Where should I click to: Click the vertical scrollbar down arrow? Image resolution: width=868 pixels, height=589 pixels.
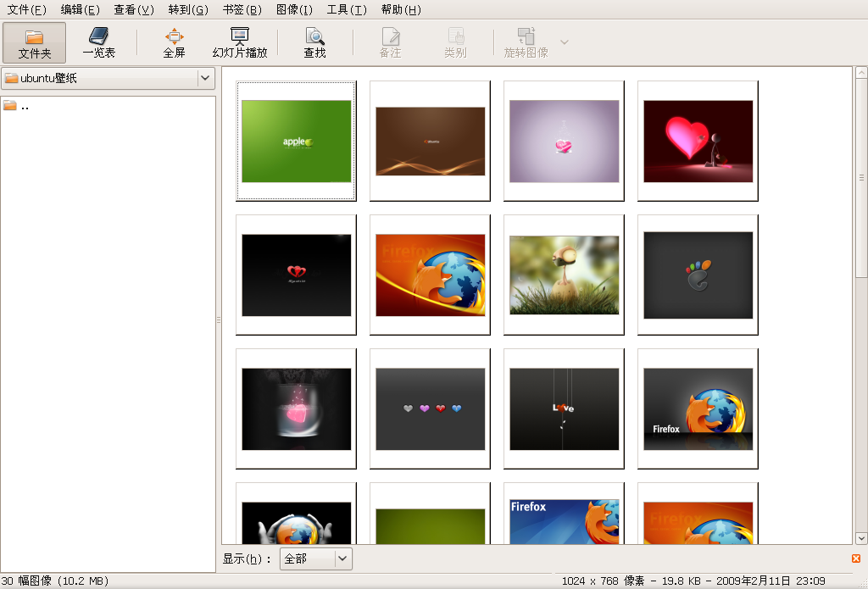tap(861, 538)
